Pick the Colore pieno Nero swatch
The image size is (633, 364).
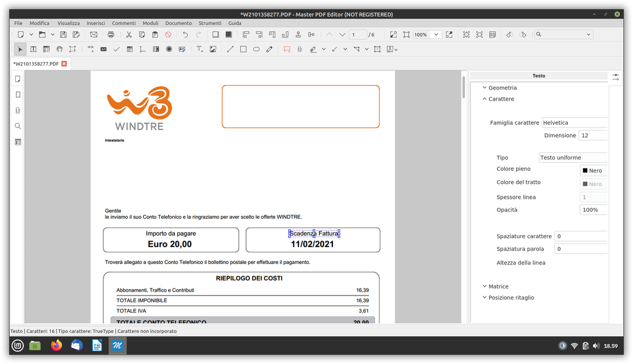(x=592, y=170)
